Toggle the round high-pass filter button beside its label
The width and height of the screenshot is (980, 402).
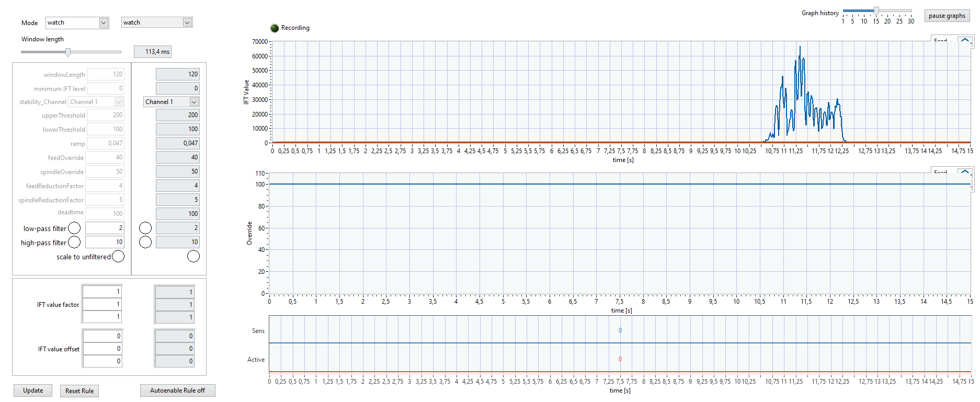pyautogui.click(x=74, y=242)
